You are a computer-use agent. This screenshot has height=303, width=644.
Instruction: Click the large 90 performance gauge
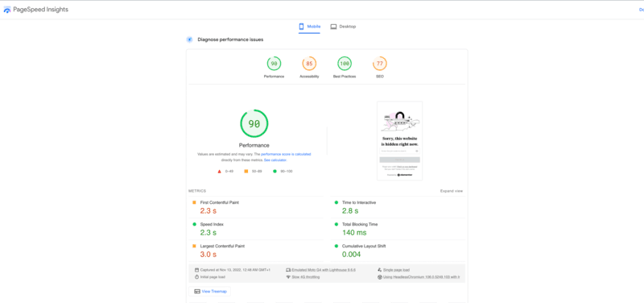254,123
